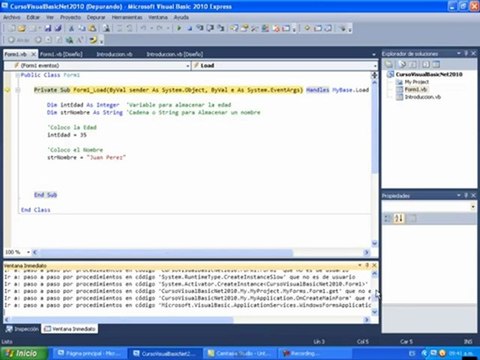
Task: Open the Explorador de soluciones panel options dropdown
Action: pos(459,53)
